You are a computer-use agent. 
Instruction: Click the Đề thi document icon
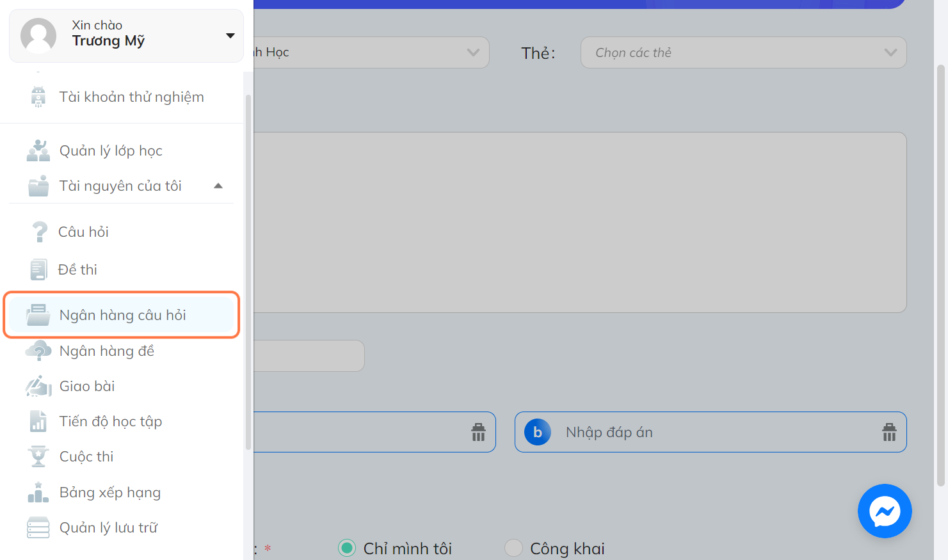pos(38,269)
